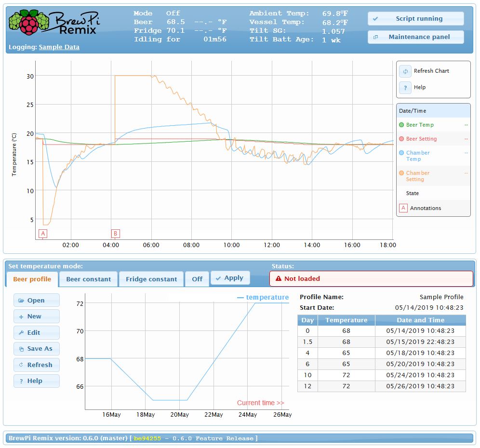This screenshot has width=480, height=448.
Task: Open the chart Help icon
Action: tap(406, 87)
